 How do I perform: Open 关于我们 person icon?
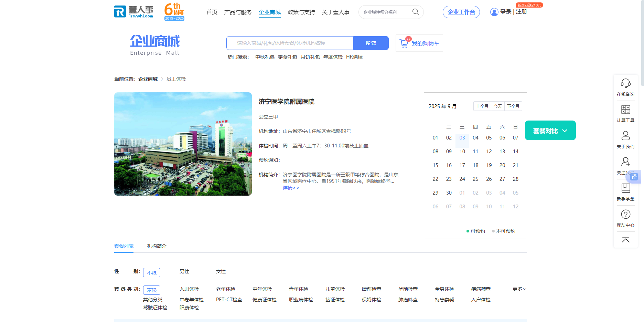[x=625, y=136]
